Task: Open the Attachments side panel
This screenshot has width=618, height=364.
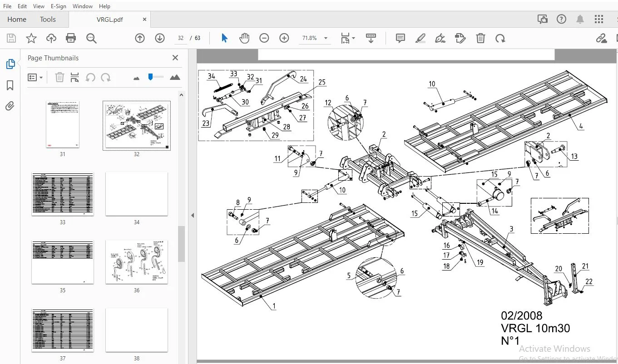Action: [x=10, y=106]
